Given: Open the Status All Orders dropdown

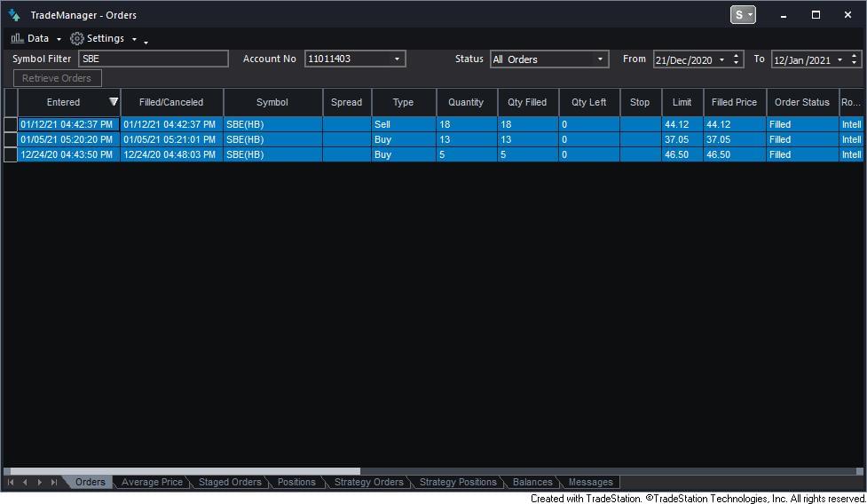Looking at the screenshot, I should tap(600, 59).
